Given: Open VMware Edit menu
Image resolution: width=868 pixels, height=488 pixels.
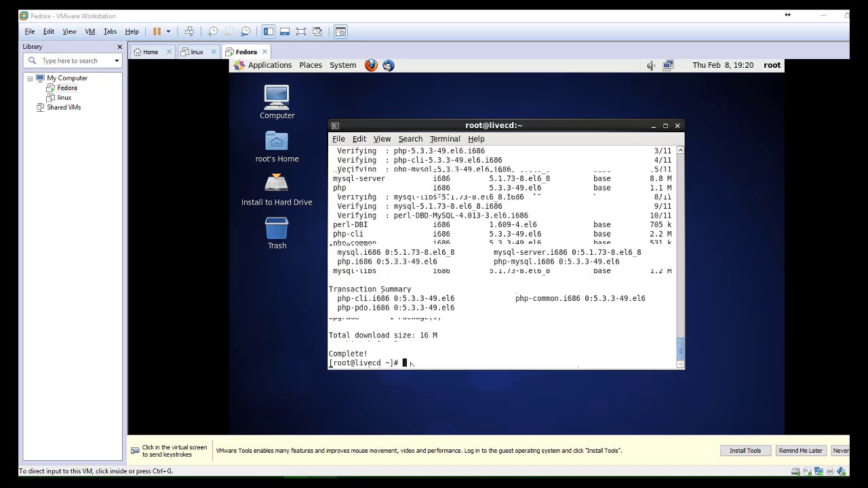Looking at the screenshot, I should pos(49,31).
